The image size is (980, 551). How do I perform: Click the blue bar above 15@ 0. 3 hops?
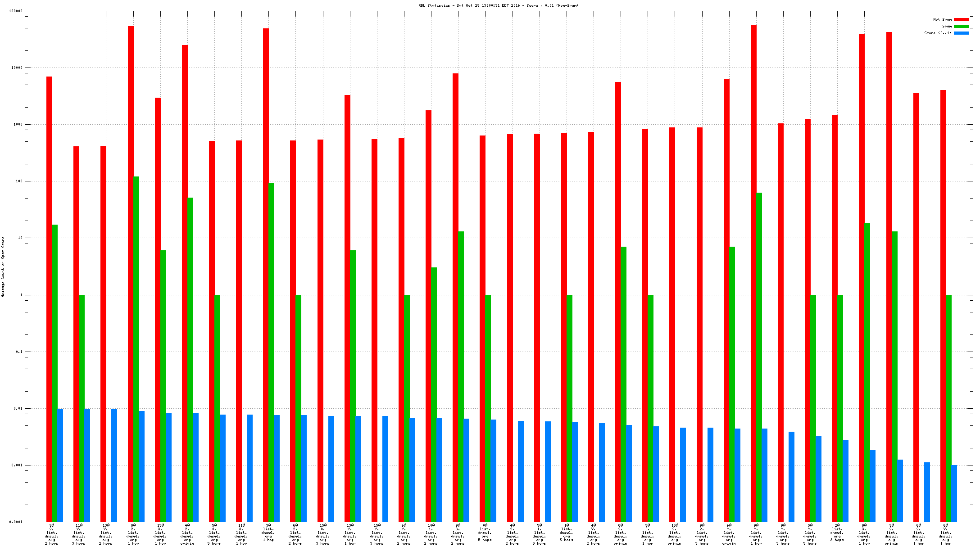tap(331, 468)
